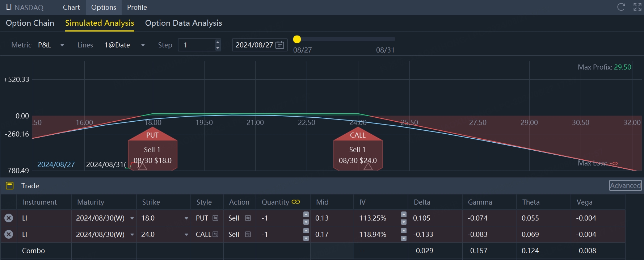Open the Lines 1@Date dropdown
The height and width of the screenshot is (260, 644).
click(125, 45)
